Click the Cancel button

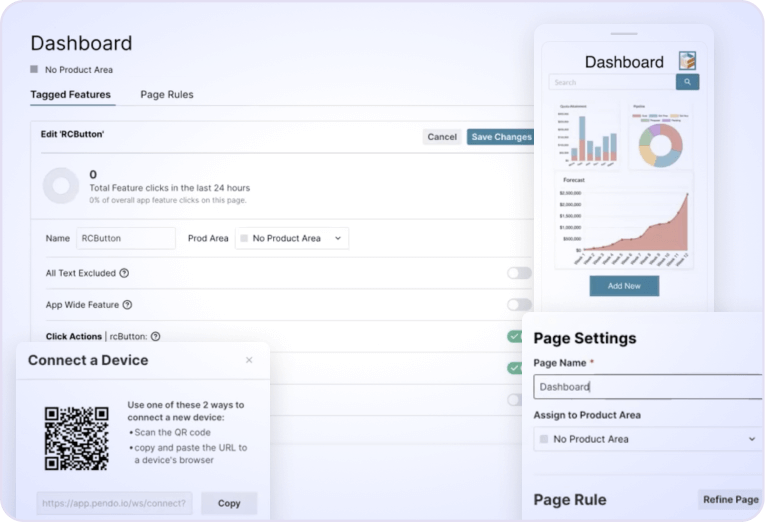pyautogui.click(x=442, y=137)
